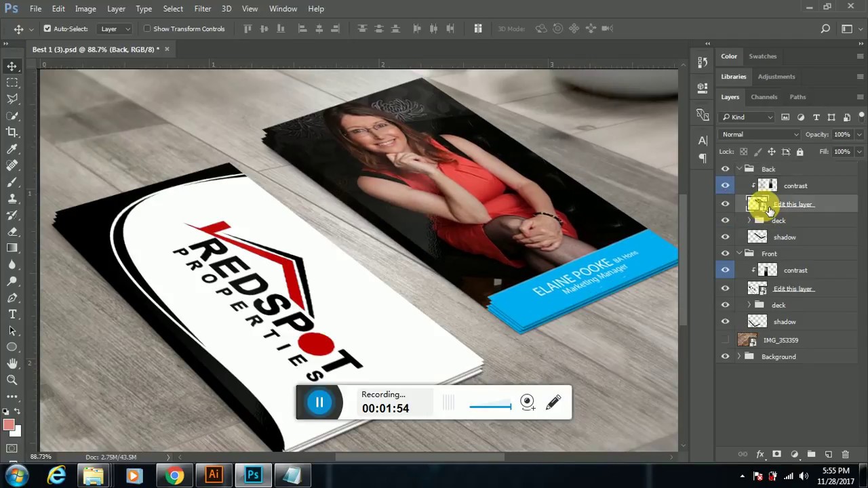
Task: Collapse the Front group
Action: tap(739, 253)
